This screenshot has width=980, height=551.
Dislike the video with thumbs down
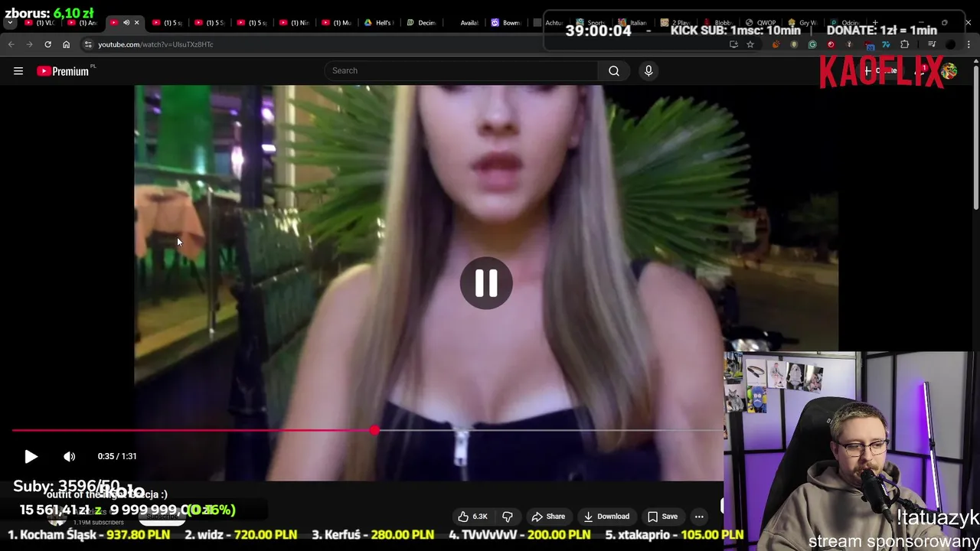coord(507,517)
